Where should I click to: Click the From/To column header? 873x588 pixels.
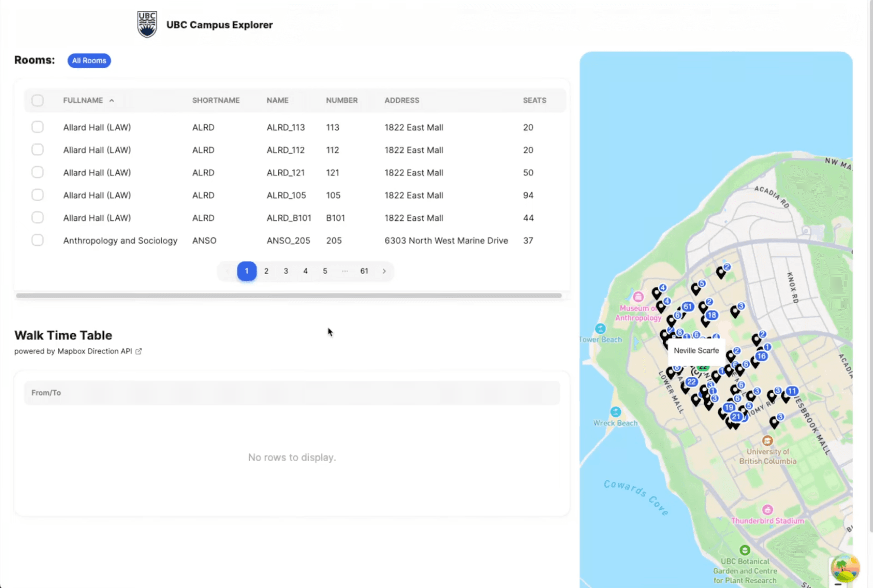(x=46, y=393)
